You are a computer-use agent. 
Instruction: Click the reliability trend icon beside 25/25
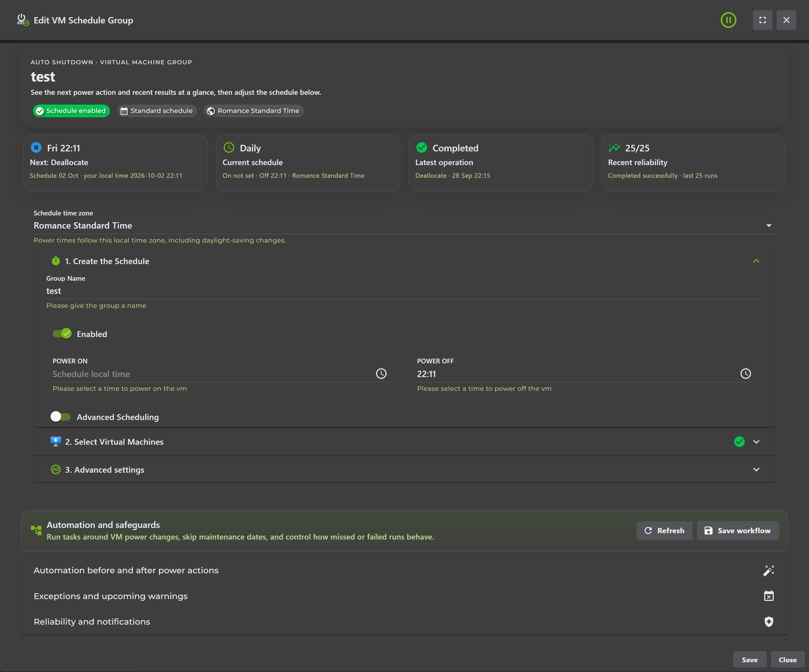614,147
